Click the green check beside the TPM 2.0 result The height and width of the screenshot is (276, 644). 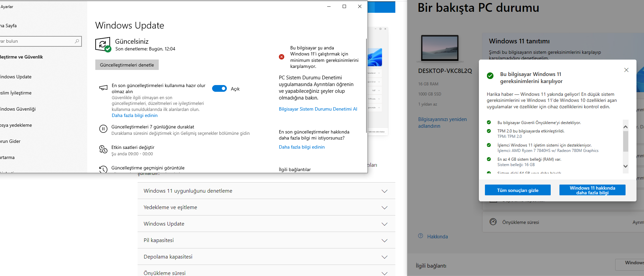pyautogui.click(x=489, y=131)
